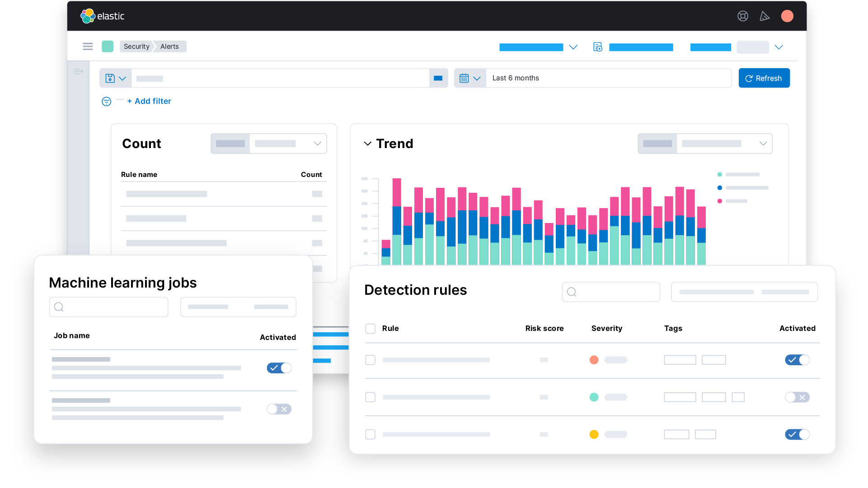Select the orange severity indicator dot
Screen dimensions: 868x488
pyautogui.click(x=594, y=359)
